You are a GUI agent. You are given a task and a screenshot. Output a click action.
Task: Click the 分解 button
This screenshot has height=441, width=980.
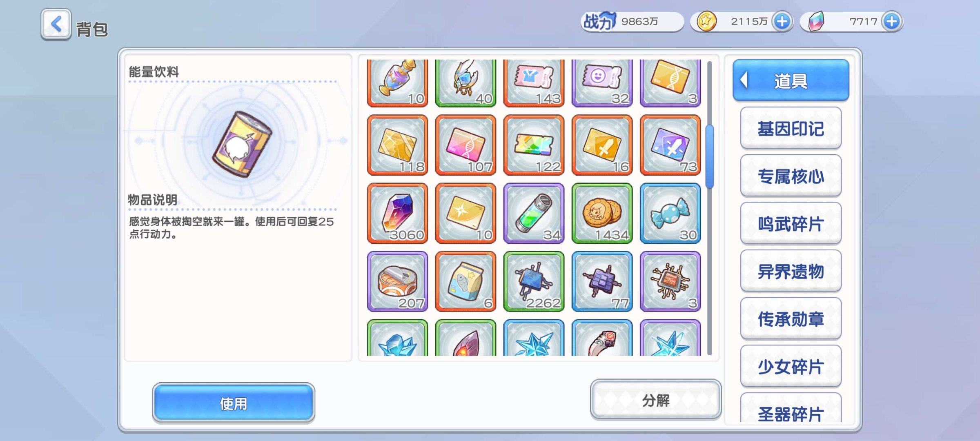click(656, 400)
